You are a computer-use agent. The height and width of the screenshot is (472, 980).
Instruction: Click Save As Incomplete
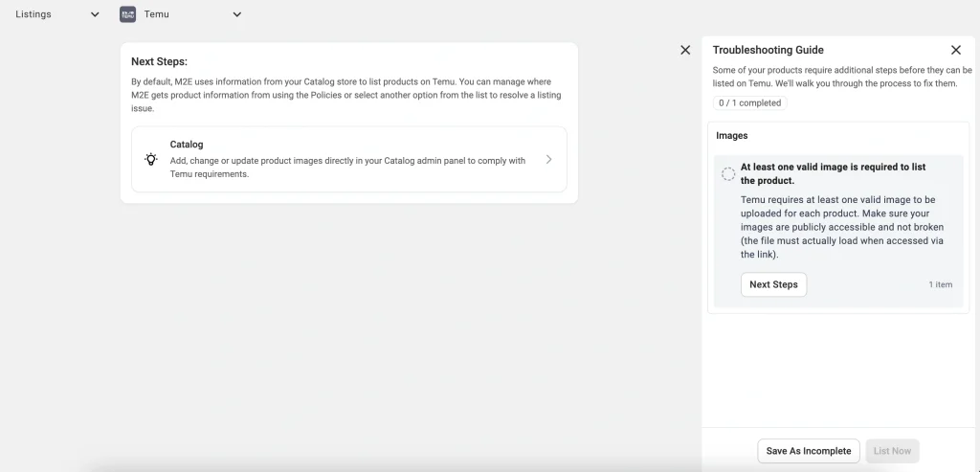click(x=808, y=451)
